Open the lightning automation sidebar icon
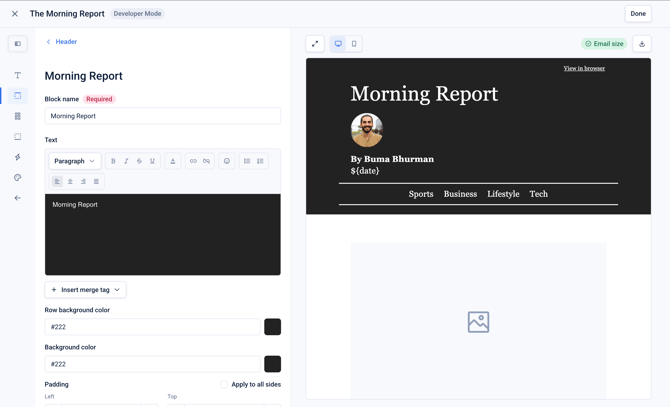Viewport: 670px width, 407px height. coord(18,157)
